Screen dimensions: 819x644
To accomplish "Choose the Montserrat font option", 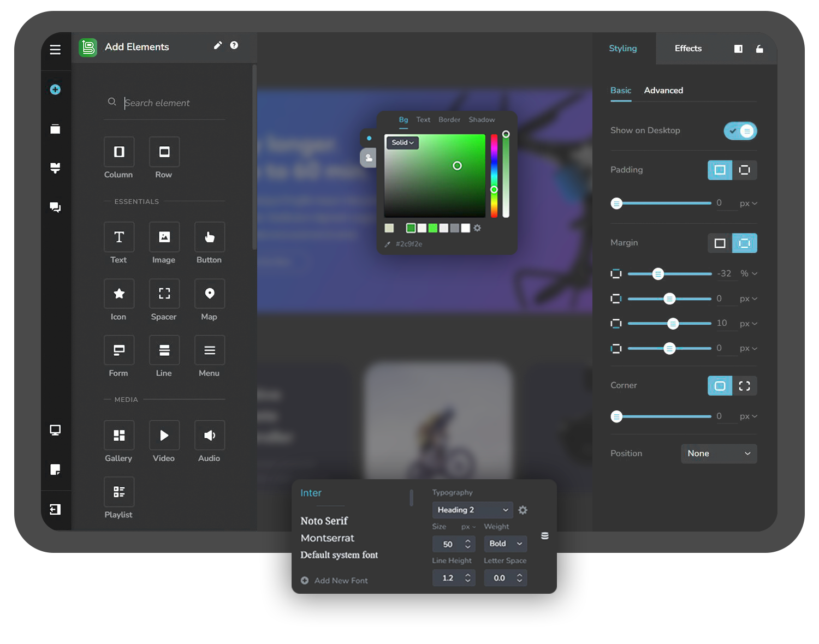I will [x=328, y=538].
